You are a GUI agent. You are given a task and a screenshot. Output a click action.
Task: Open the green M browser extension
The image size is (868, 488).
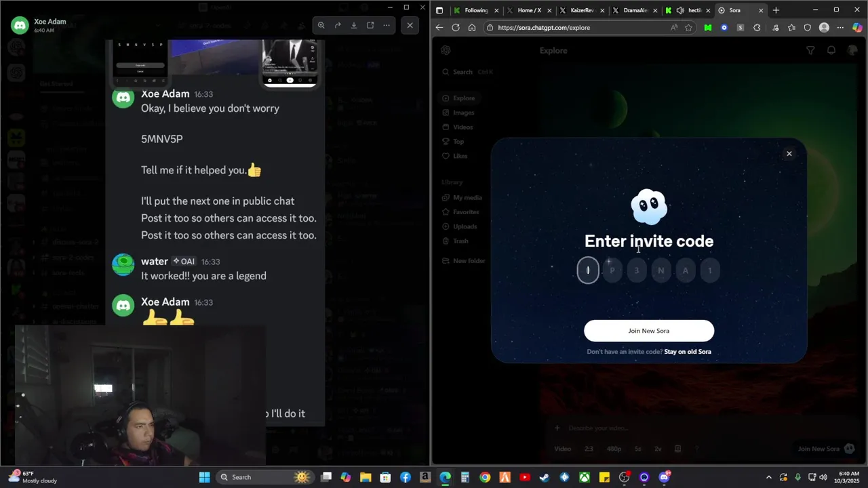click(708, 28)
